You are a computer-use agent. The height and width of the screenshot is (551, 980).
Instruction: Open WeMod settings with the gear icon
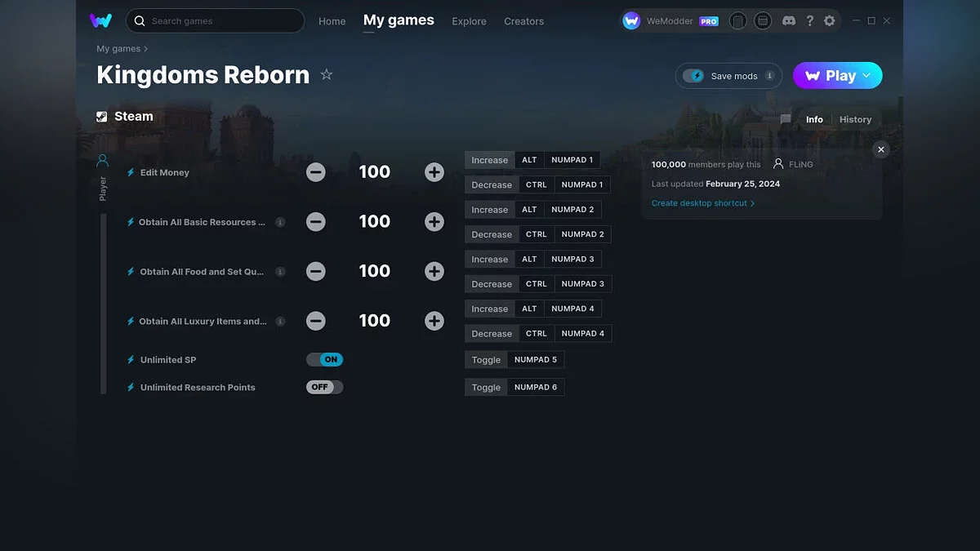(x=830, y=20)
